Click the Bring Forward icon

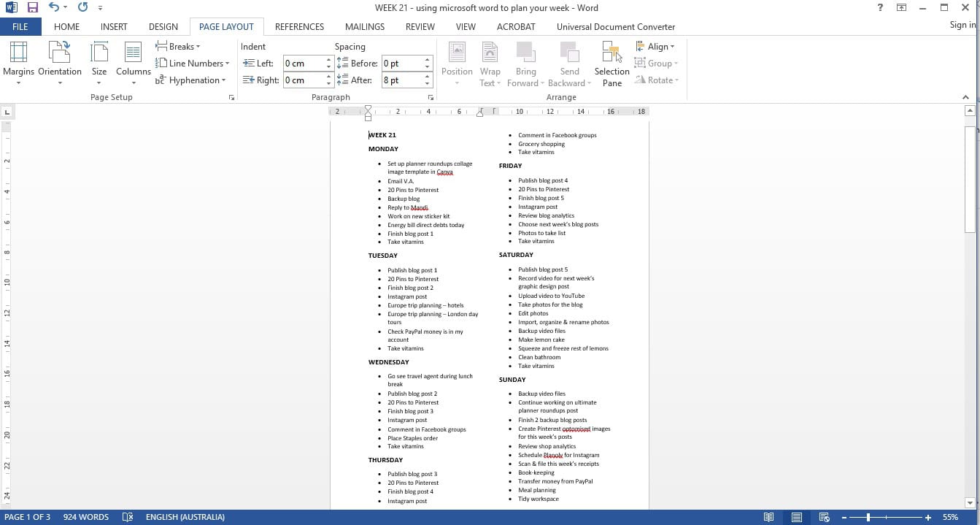525,64
